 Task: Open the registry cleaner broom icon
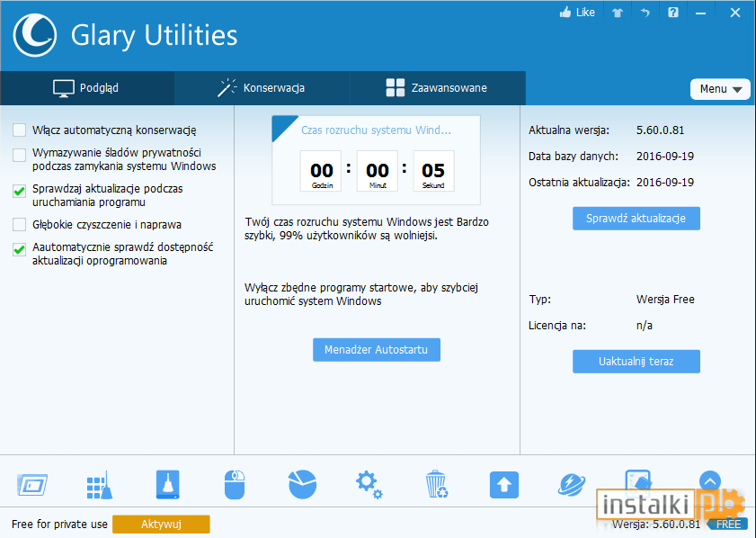click(x=98, y=485)
